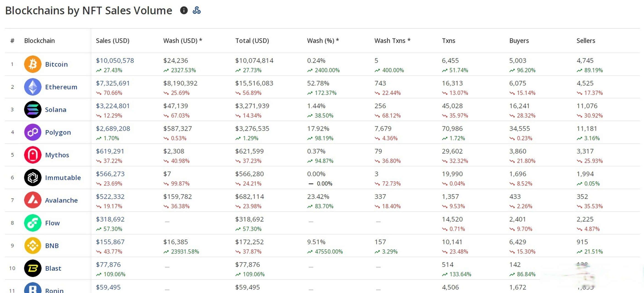Open the Bitcoin blockchain link
The height and width of the screenshot is (293, 644).
coord(57,65)
